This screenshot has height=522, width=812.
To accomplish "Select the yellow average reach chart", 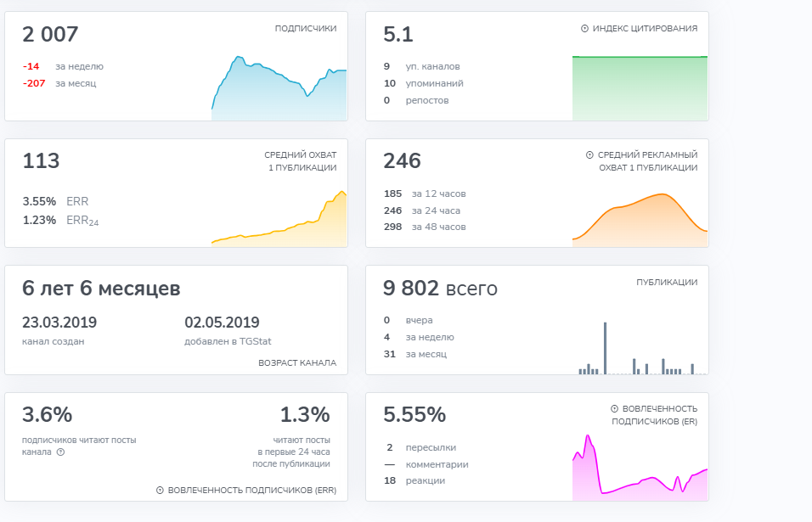I will pyautogui.click(x=279, y=222).
